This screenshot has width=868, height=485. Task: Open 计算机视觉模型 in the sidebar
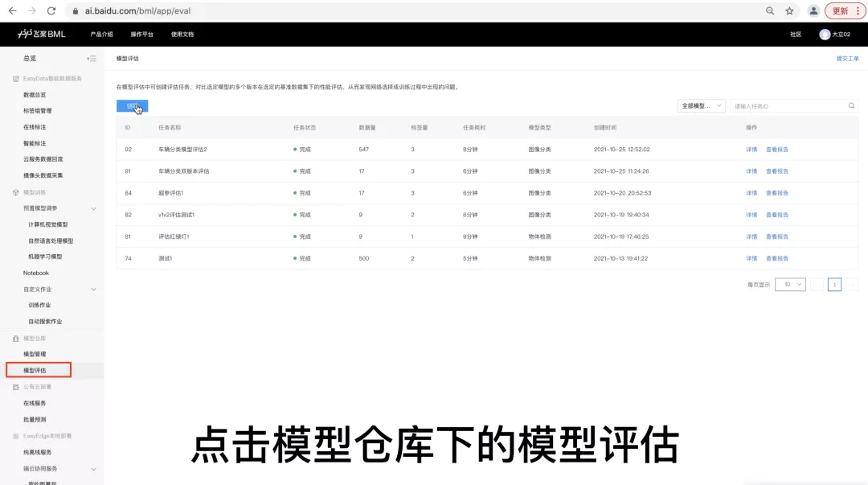point(47,224)
